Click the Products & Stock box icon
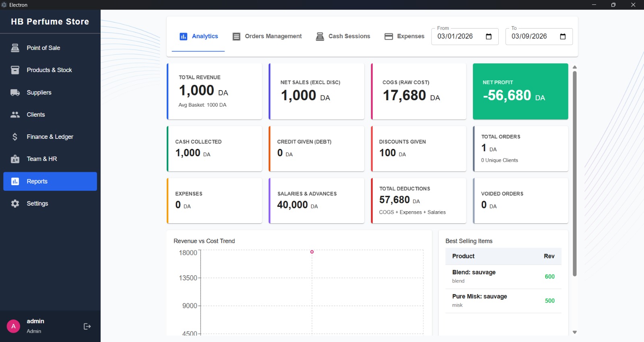This screenshot has width=644, height=342. 15,70
